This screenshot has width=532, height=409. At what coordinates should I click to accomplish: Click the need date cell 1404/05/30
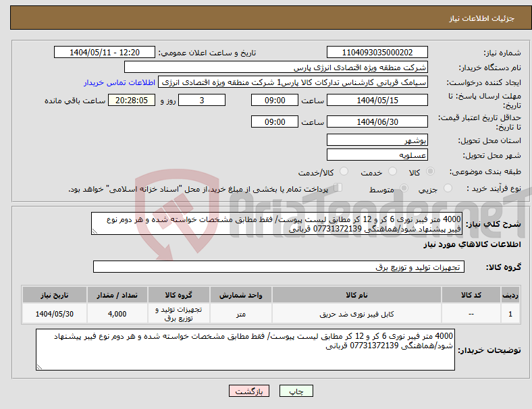tap(54, 314)
